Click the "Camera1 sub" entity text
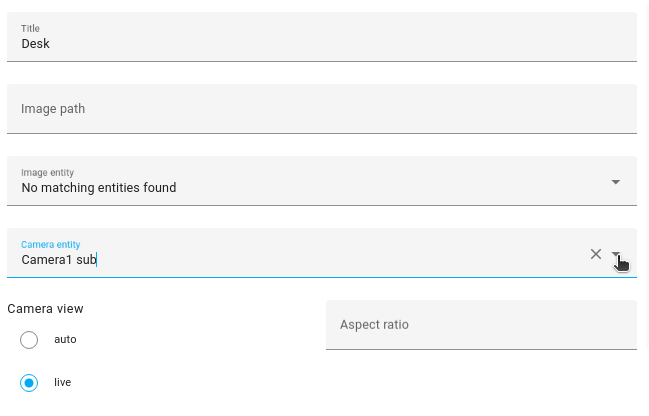 click(58, 260)
